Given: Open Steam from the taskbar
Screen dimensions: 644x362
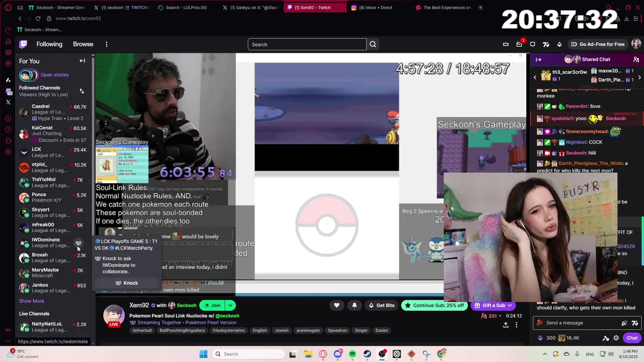Looking at the screenshot, I should click(x=367, y=354).
